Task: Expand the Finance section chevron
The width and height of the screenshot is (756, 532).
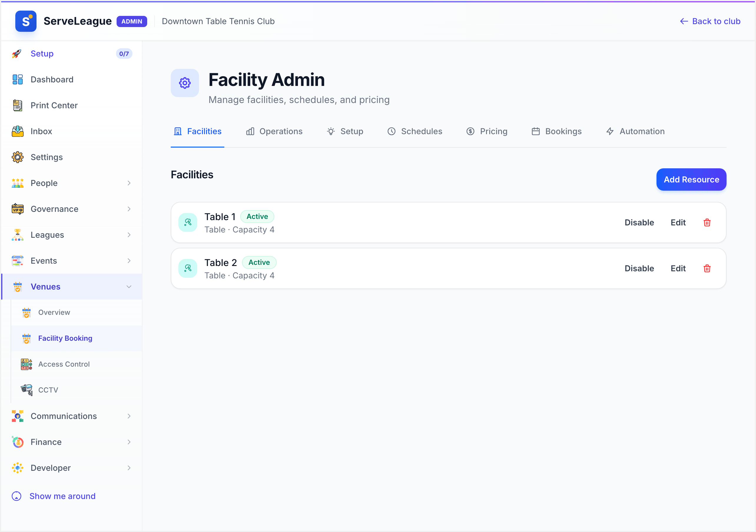Action: point(129,442)
